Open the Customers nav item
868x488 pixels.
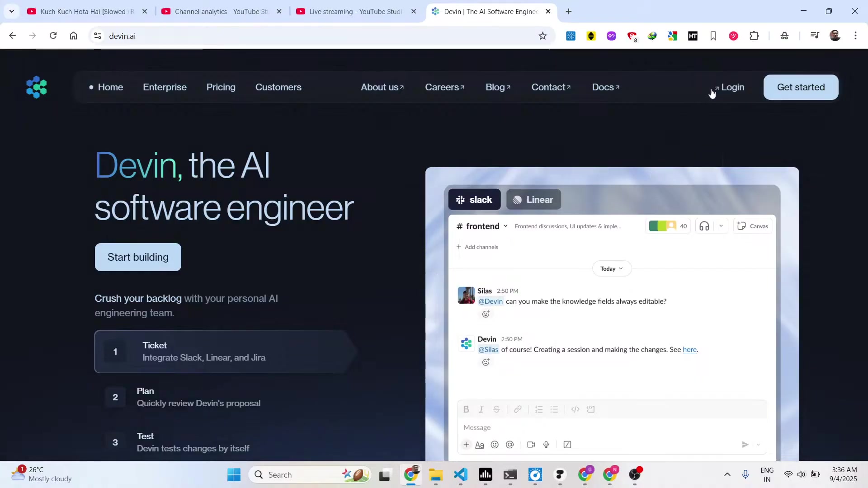(278, 87)
